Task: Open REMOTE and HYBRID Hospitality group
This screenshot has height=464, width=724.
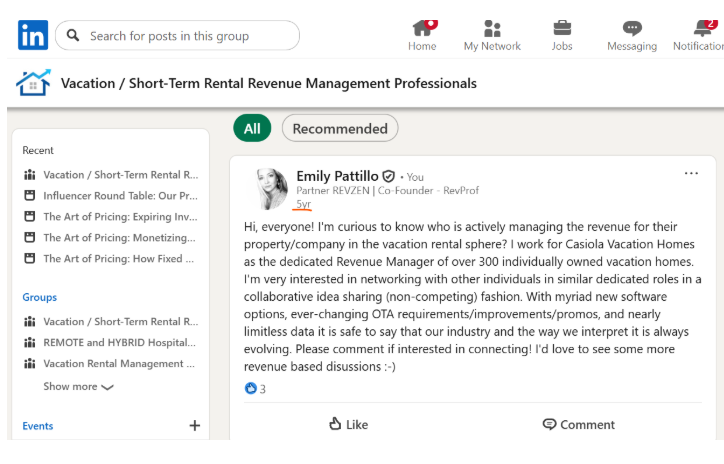Action: (x=119, y=342)
